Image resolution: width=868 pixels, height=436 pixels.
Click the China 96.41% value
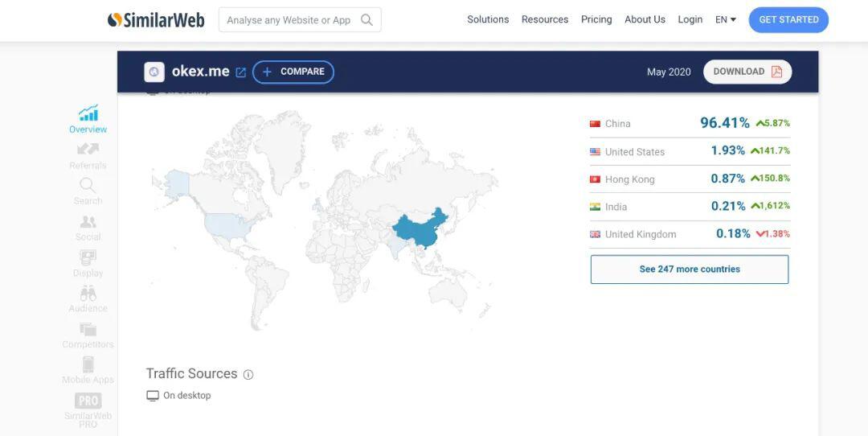tap(725, 123)
